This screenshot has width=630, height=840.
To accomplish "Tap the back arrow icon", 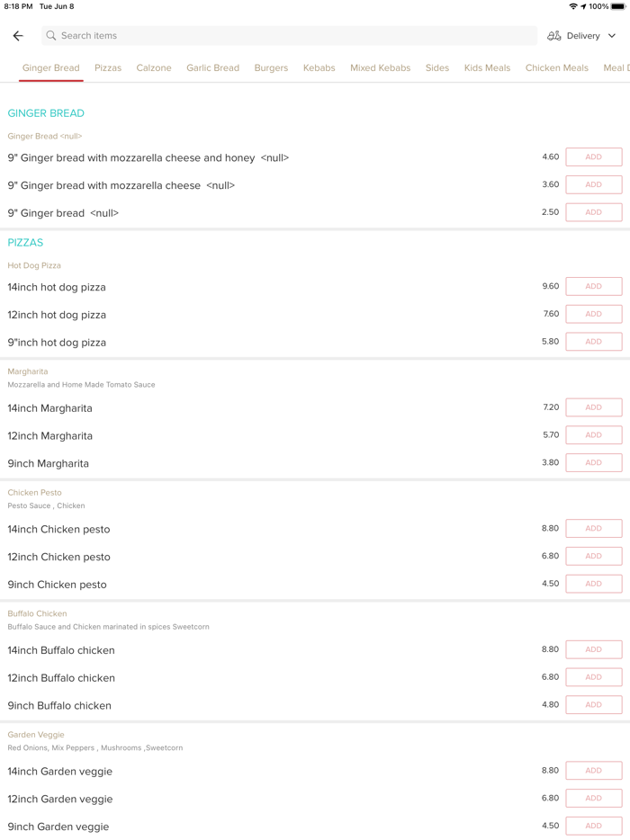I will click(x=18, y=36).
